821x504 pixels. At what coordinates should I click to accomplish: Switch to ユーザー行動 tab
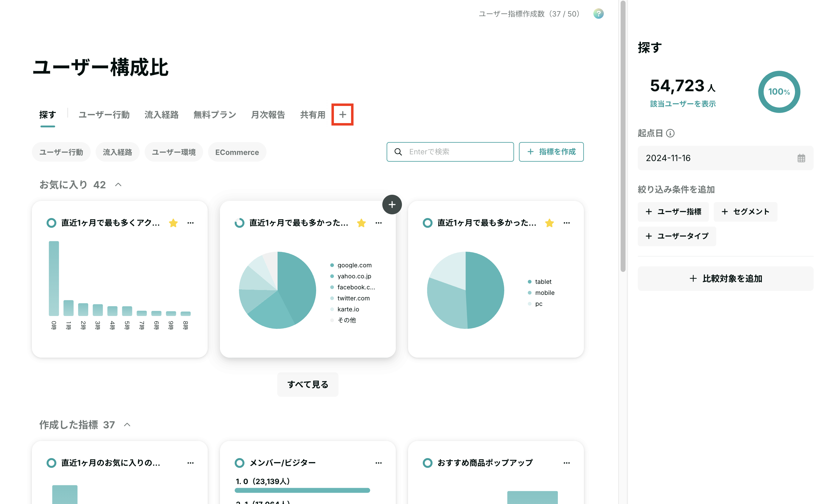[x=104, y=115]
